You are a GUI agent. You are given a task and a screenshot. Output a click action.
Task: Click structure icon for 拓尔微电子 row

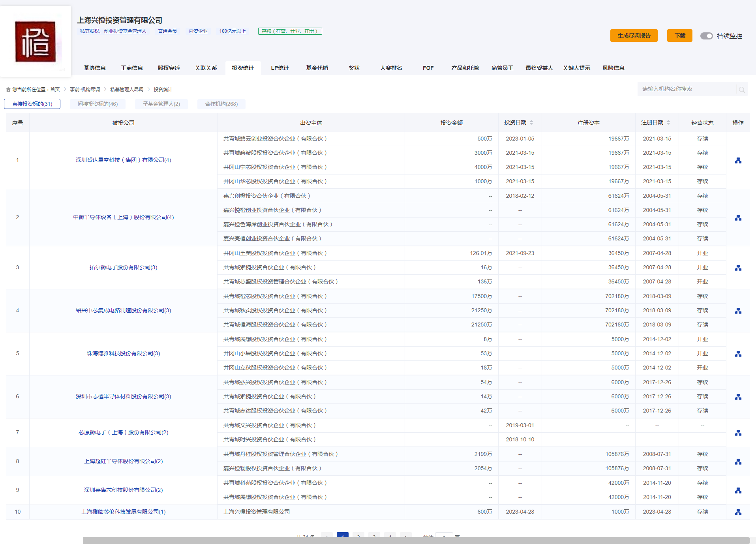point(738,268)
